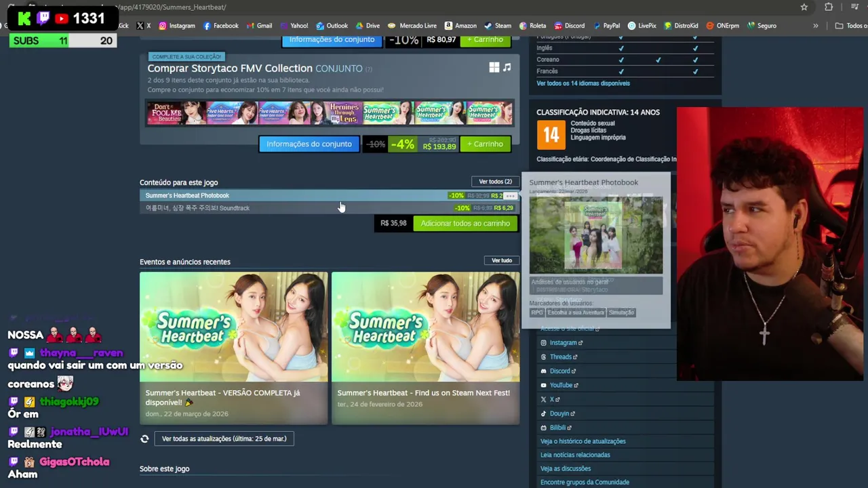Open the ONErpm bookmark

pyautogui.click(x=723, y=26)
